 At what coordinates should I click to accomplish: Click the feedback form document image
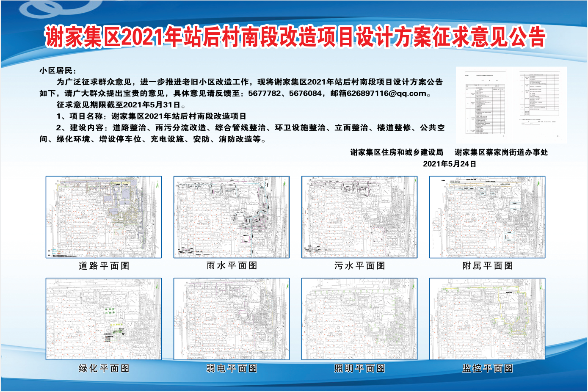point(511,105)
